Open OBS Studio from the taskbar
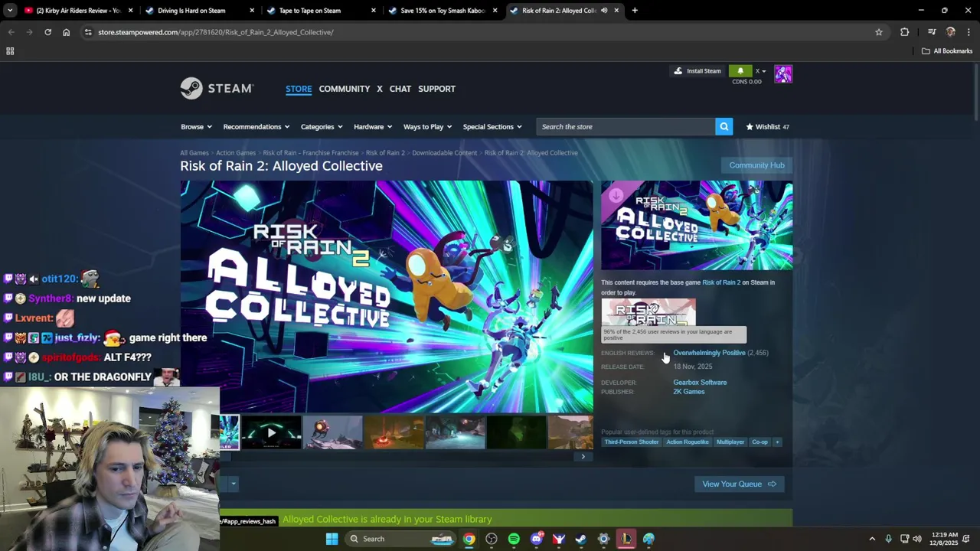The height and width of the screenshot is (551, 980). (492, 539)
